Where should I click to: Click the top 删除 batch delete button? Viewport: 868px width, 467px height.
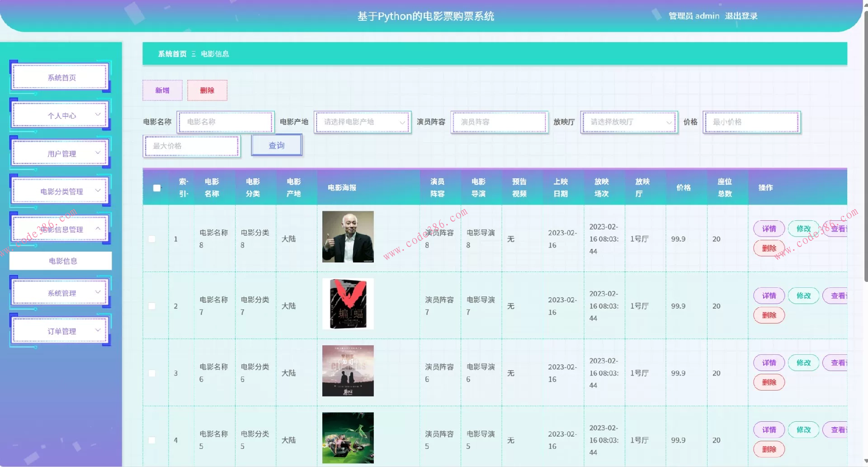coord(207,90)
